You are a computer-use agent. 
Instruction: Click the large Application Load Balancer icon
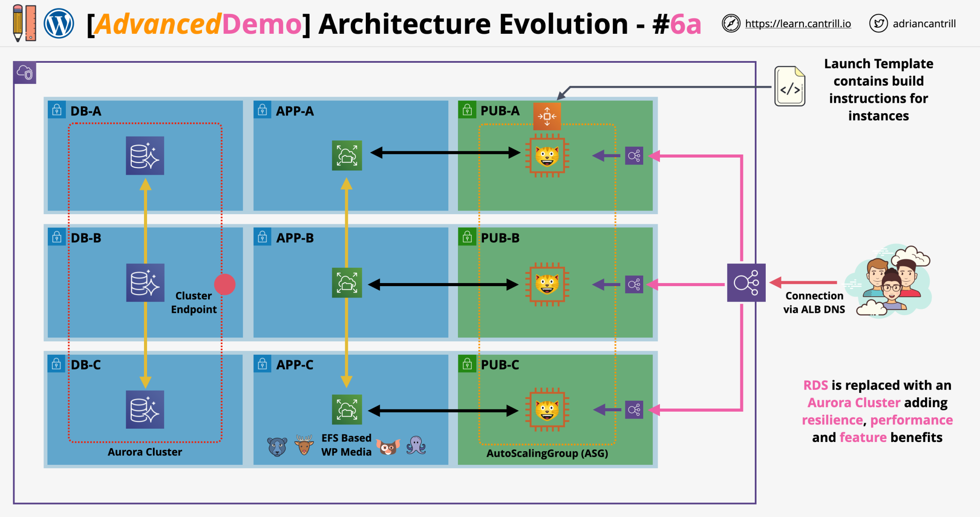[746, 283]
